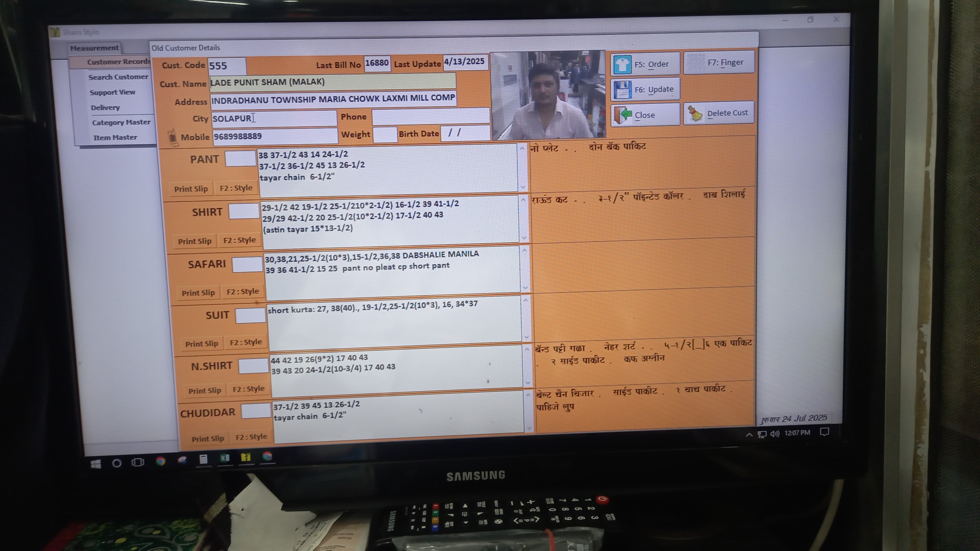Open the calculator app in taskbar
Image resolution: width=980 pixels, height=551 pixels.
tap(204, 459)
